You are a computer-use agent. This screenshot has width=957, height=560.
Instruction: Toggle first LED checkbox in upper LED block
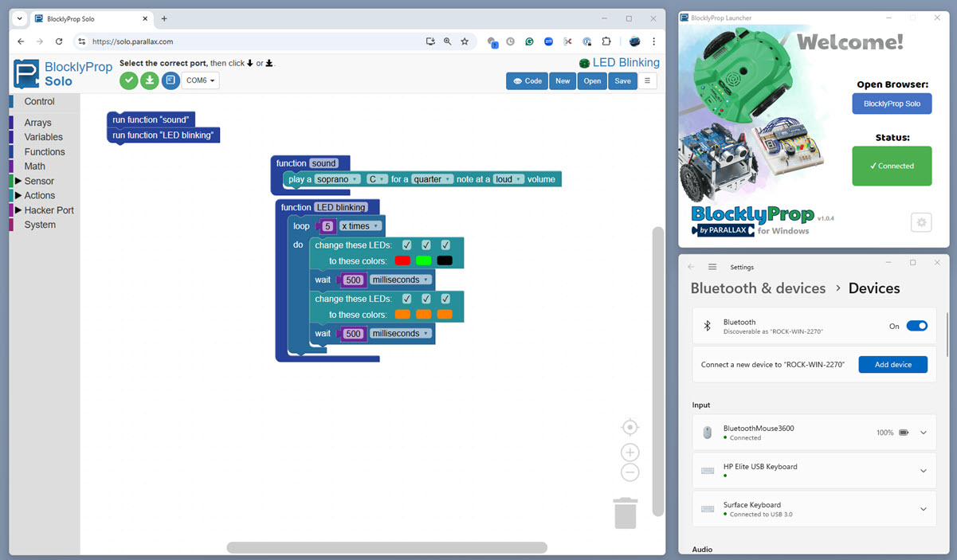pyautogui.click(x=406, y=245)
